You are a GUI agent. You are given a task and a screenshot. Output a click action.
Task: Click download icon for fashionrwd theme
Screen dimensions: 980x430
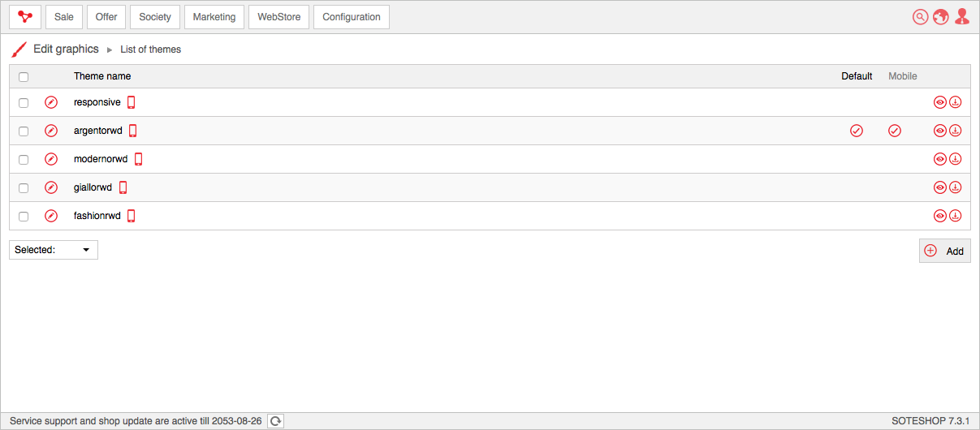pyautogui.click(x=956, y=216)
